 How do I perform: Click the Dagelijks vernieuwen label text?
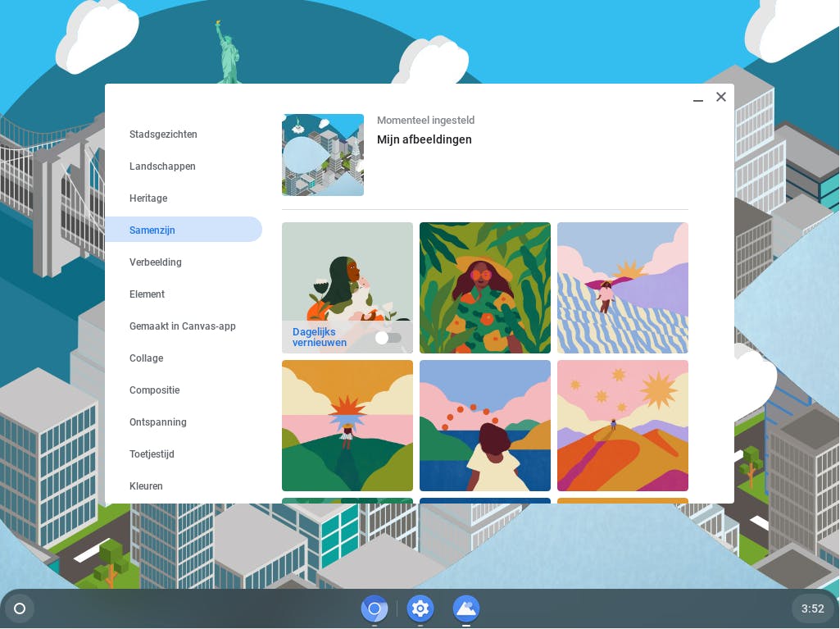[320, 337]
